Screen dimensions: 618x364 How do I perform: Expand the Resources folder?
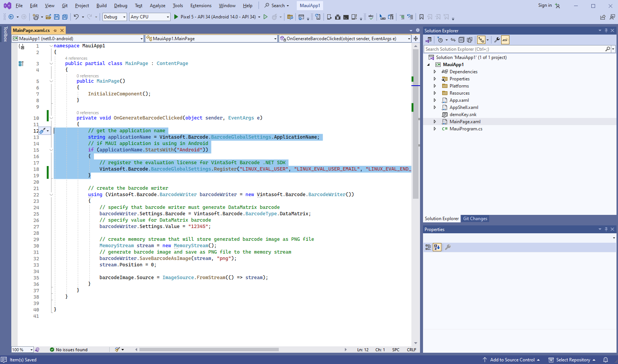(x=435, y=93)
